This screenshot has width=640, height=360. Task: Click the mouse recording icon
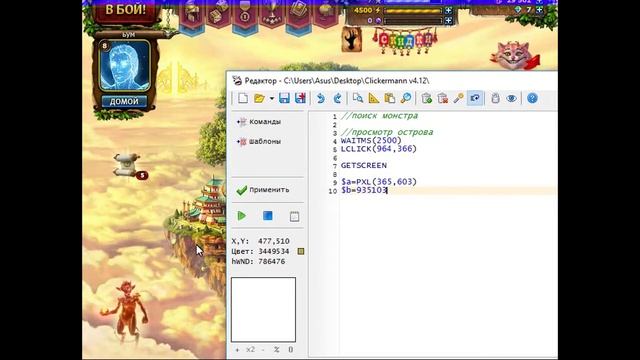pos(495,98)
